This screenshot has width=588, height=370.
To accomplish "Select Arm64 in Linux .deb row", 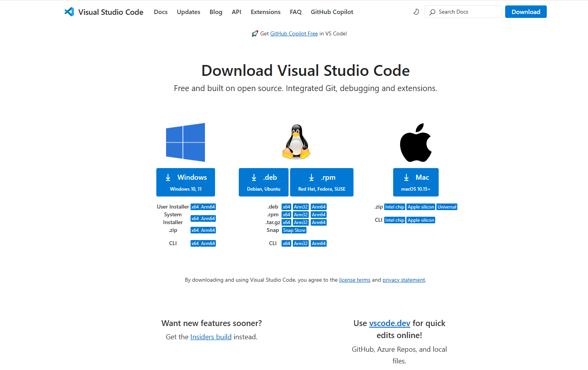I will tap(318, 207).
